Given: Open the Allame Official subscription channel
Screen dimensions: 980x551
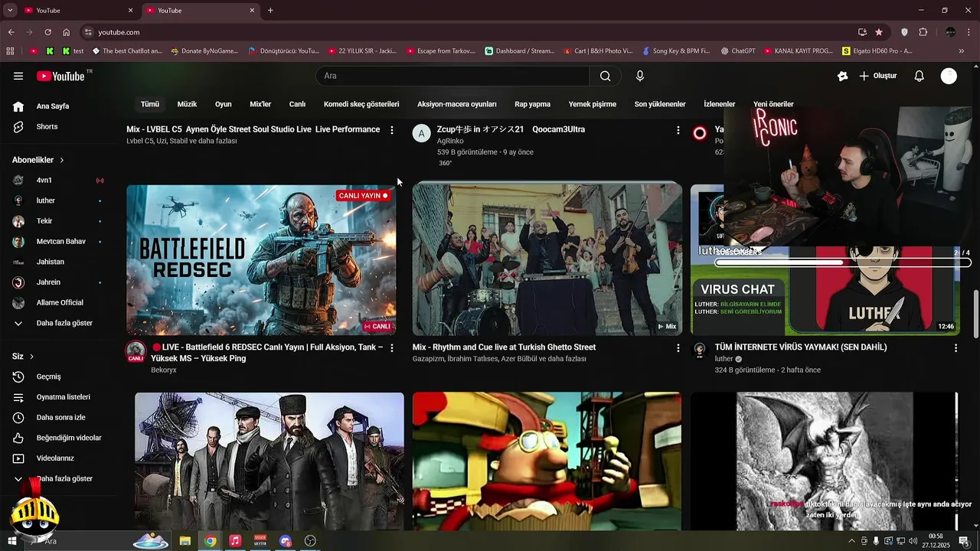Looking at the screenshot, I should pyautogui.click(x=58, y=302).
